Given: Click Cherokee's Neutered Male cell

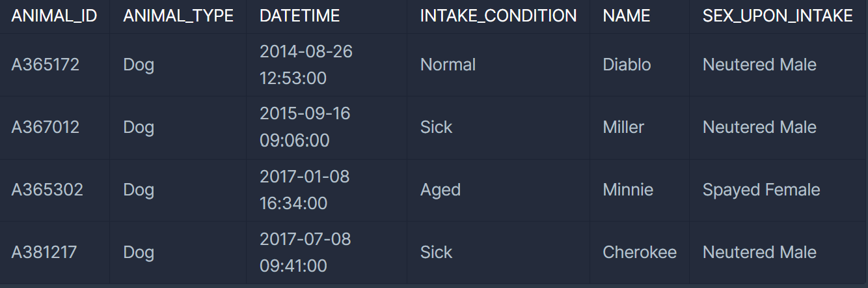Looking at the screenshot, I should tap(779, 252).
